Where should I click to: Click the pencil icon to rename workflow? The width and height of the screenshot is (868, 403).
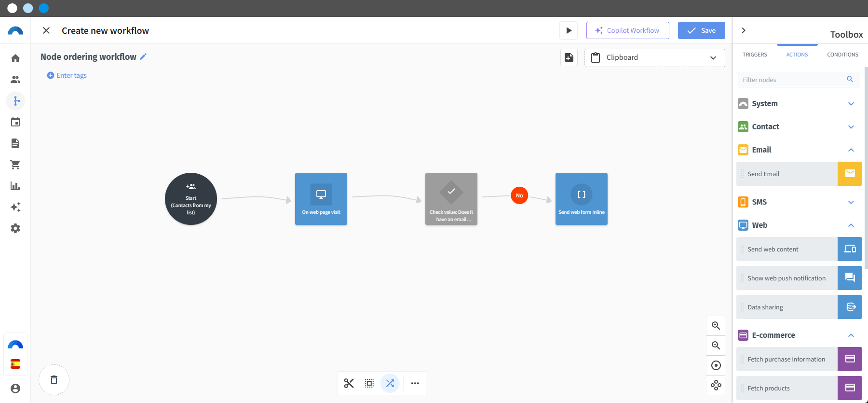coord(143,56)
